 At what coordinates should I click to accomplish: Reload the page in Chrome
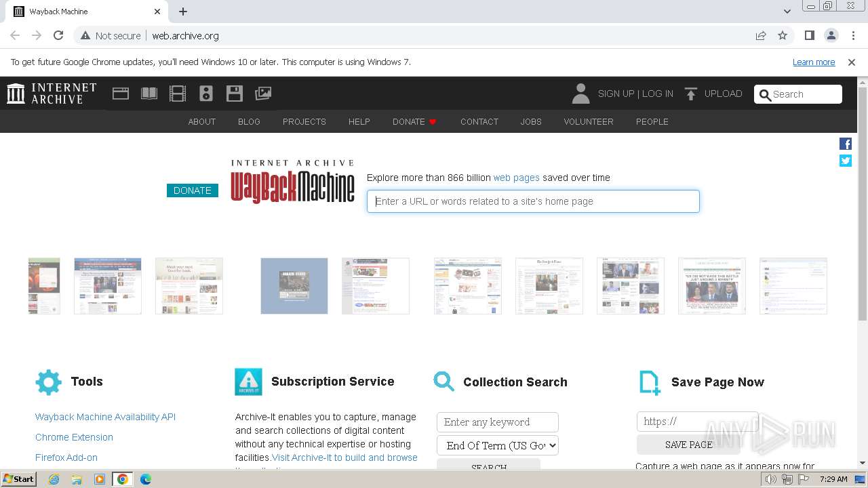click(58, 35)
